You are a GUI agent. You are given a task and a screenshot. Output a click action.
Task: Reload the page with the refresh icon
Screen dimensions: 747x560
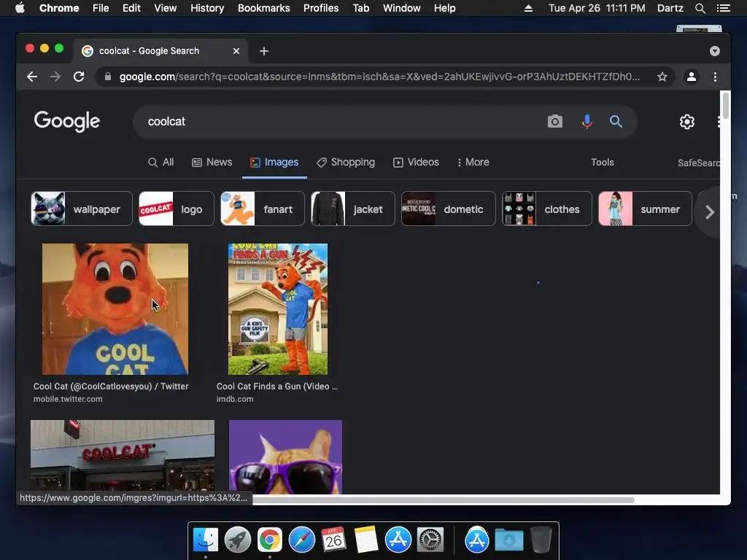click(79, 77)
